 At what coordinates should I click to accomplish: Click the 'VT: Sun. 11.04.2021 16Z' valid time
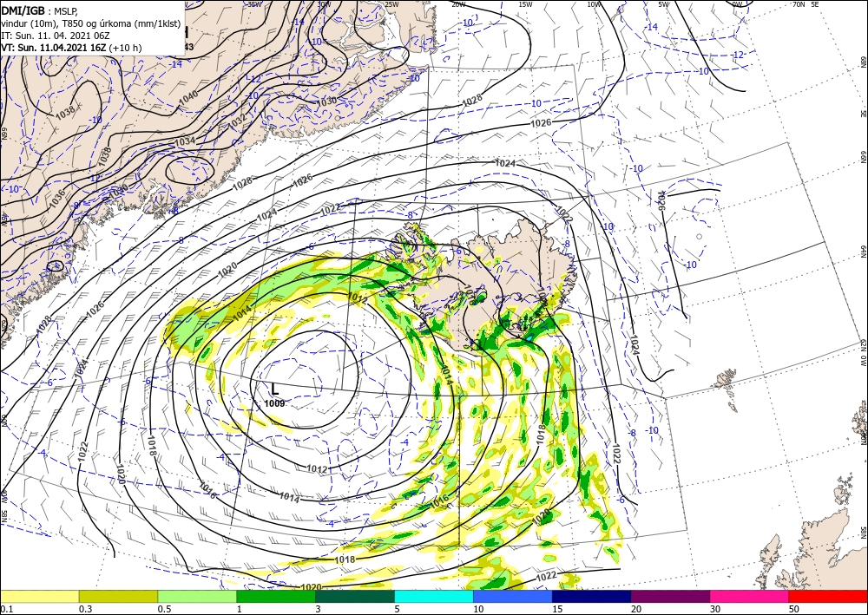pyautogui.click(x=53, y=48)
